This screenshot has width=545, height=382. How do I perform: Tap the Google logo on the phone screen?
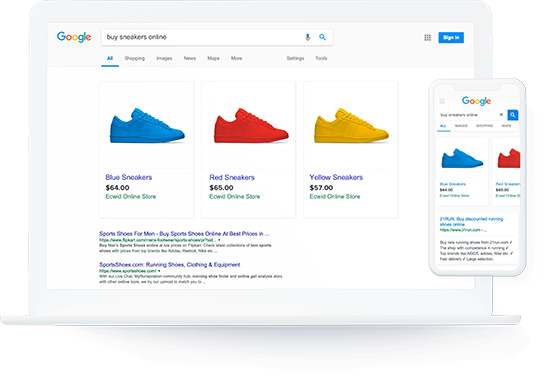pyautogui.click(x=476, y=101)
